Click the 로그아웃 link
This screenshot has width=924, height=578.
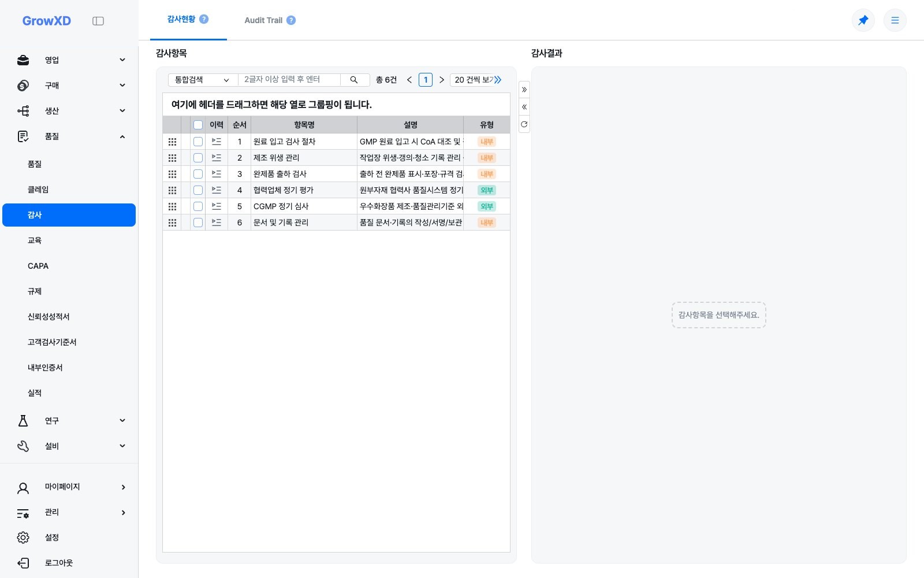(x=69, y=563)
